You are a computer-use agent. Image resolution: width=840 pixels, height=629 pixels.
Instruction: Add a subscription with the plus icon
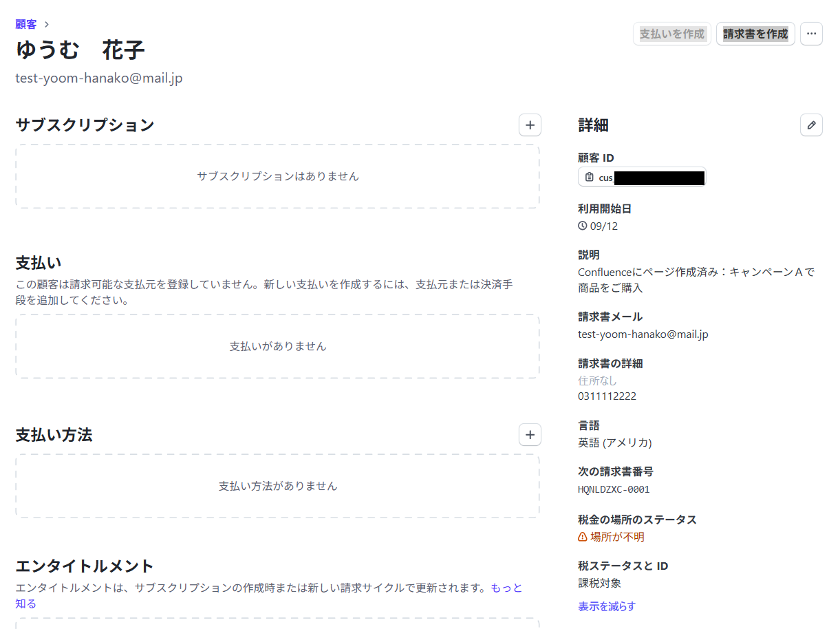[x=530, y=125]
